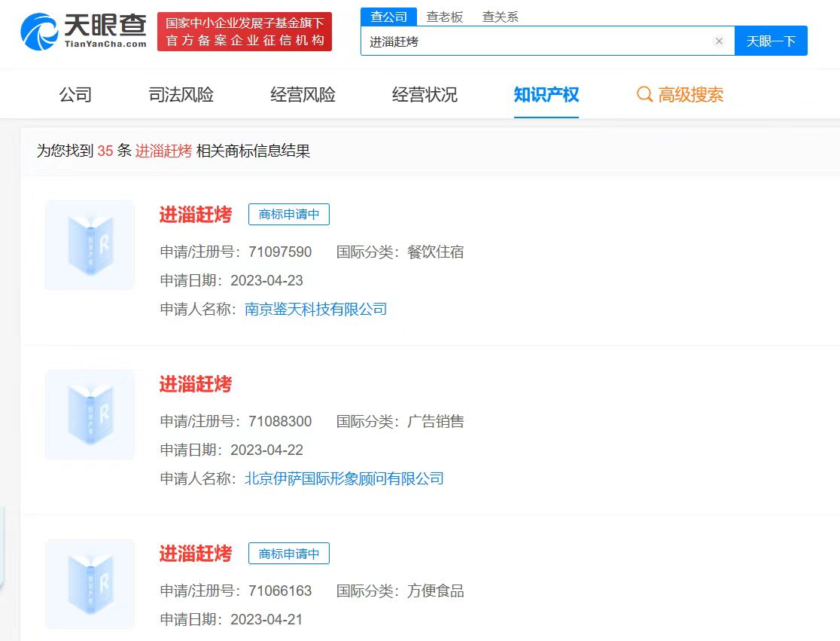Click the result count 35

[x=105, y=151]
